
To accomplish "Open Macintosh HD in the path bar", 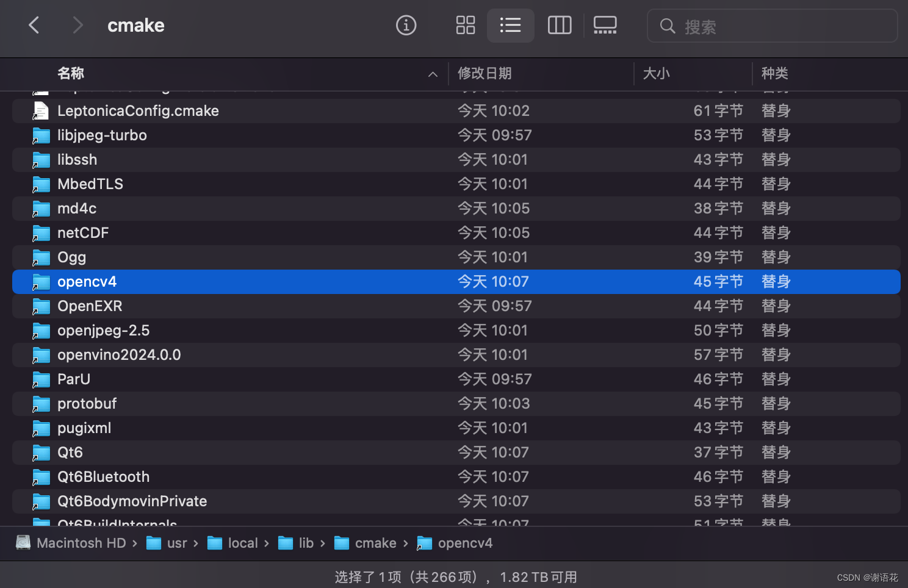I will pos(71,543).
